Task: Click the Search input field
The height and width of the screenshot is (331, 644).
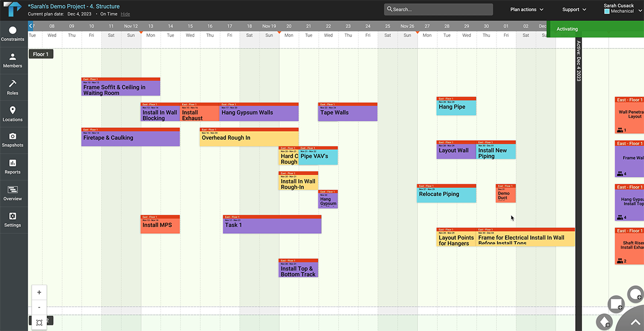Action: click(438, 9)
